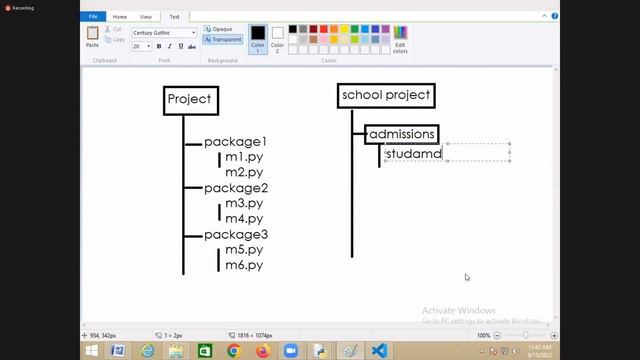Click the horizontal scrollbar left arrow
640x360 pixels.
[x=84, y=325]
